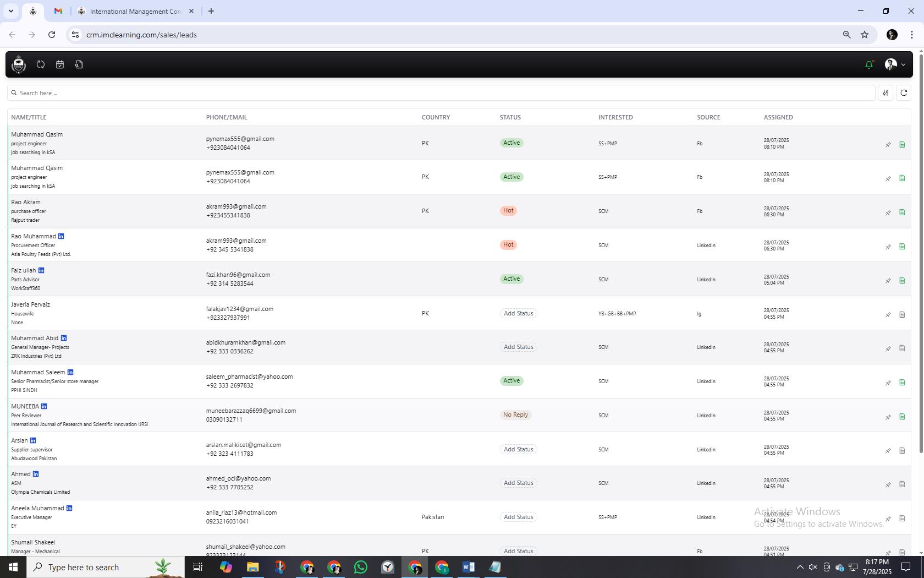
Task: Open notes for the MUNEEBA lead
Action: point(902,417)
